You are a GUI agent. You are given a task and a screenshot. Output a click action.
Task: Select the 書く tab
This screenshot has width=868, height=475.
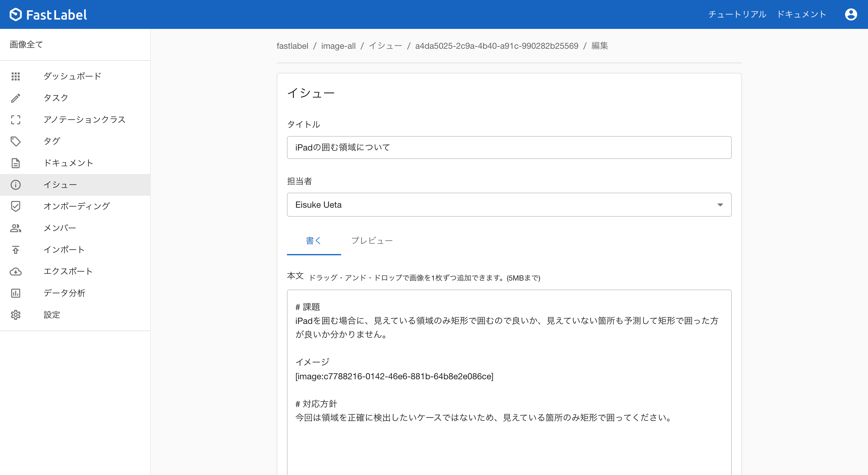click(313, 241)
